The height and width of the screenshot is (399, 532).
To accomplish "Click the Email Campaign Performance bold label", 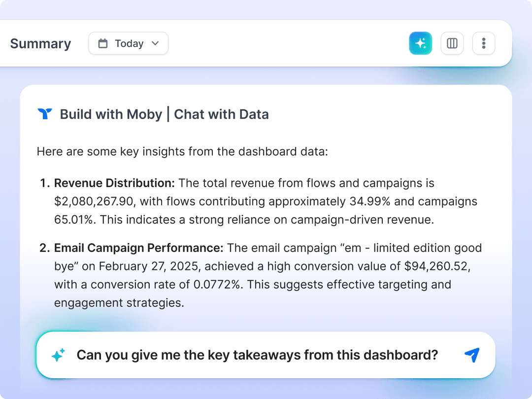I will coord(139,248).
